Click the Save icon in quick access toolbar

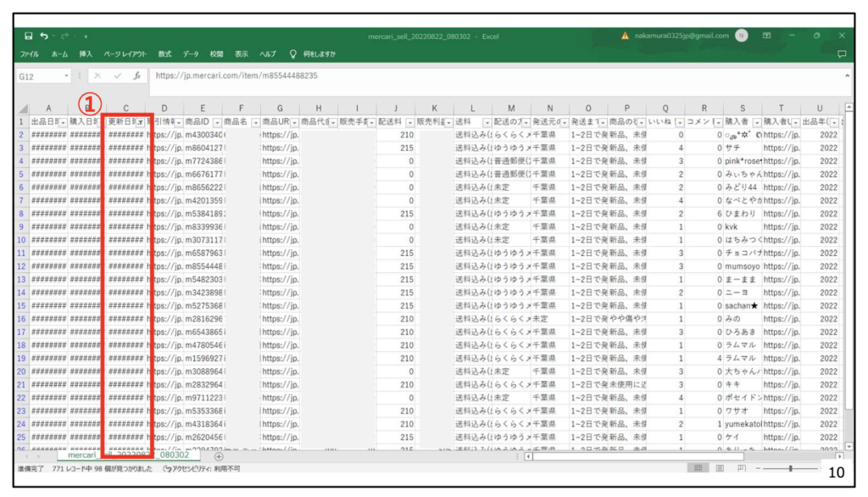pyautogui.click(x=29, y=36)
